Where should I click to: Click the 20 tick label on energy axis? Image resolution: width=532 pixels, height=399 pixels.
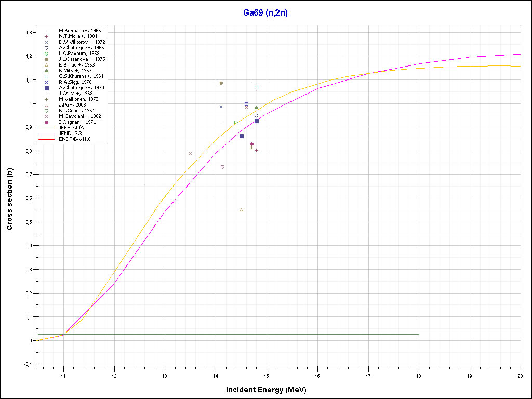click(520, 375)
